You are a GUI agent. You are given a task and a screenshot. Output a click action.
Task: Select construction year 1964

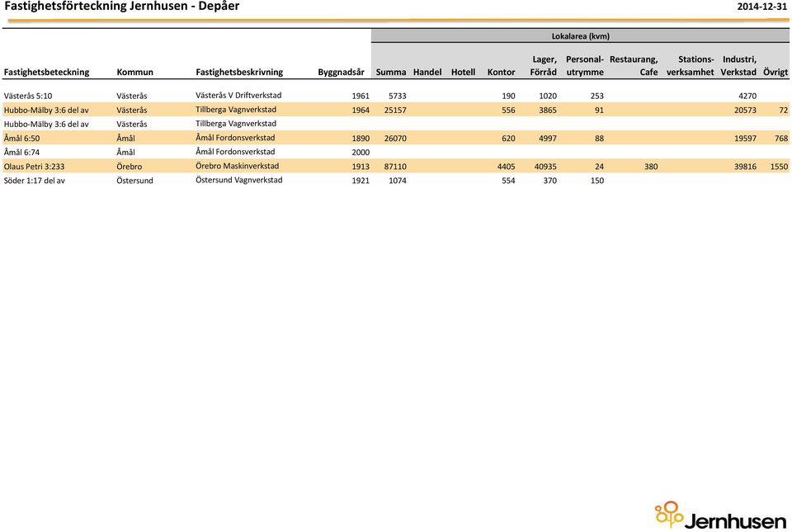(x=361, y=110)
